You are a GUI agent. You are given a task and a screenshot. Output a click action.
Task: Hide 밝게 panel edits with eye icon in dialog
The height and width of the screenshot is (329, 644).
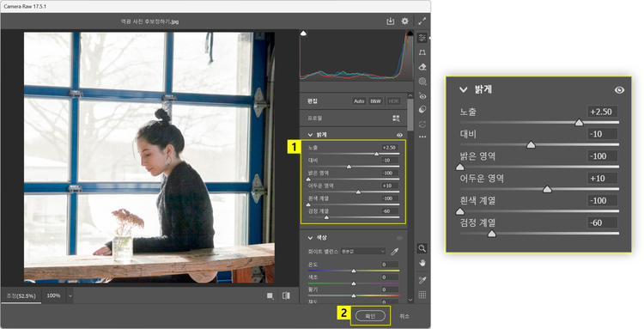[399, 135]
